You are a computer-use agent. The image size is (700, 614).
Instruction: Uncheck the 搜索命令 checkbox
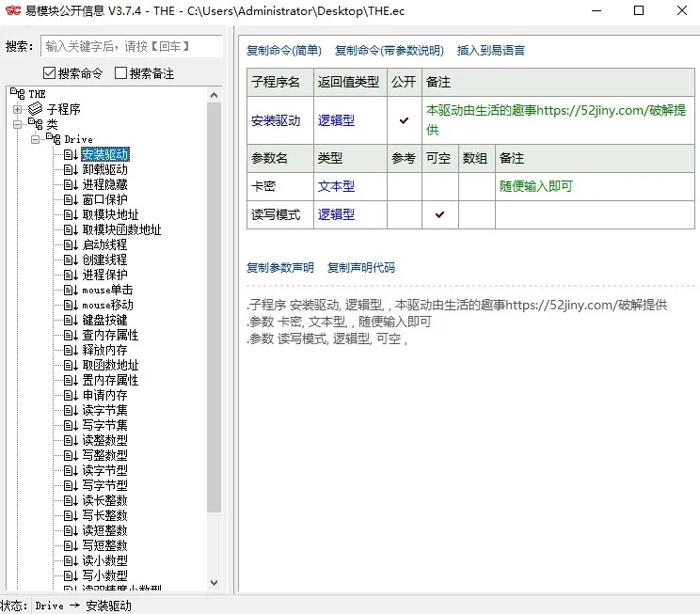click(49, 72)
